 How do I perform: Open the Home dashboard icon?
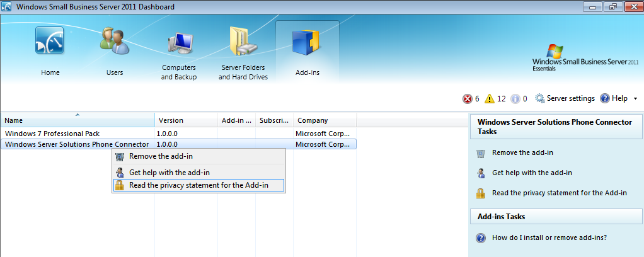50,44
